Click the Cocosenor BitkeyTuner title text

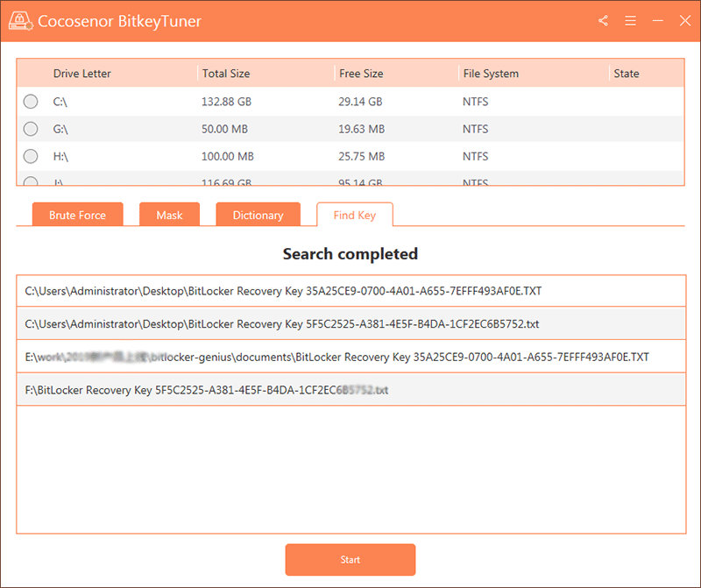click(x=119, y=21)
